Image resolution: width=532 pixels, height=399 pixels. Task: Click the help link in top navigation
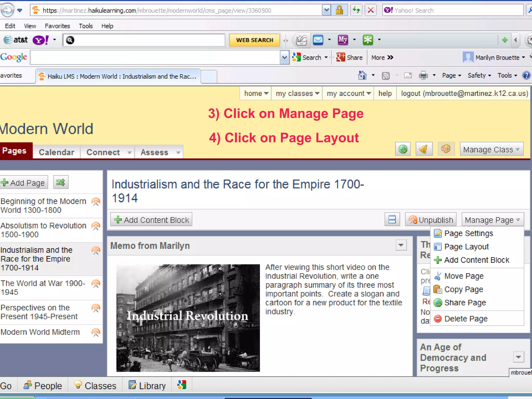385,93
